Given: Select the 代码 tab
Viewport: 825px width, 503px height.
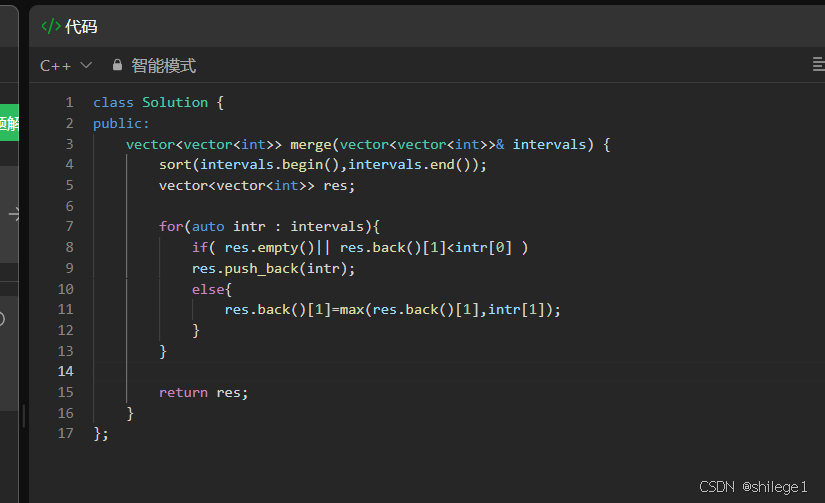Looking at the screenshot, I should click(x=81, y=27).
